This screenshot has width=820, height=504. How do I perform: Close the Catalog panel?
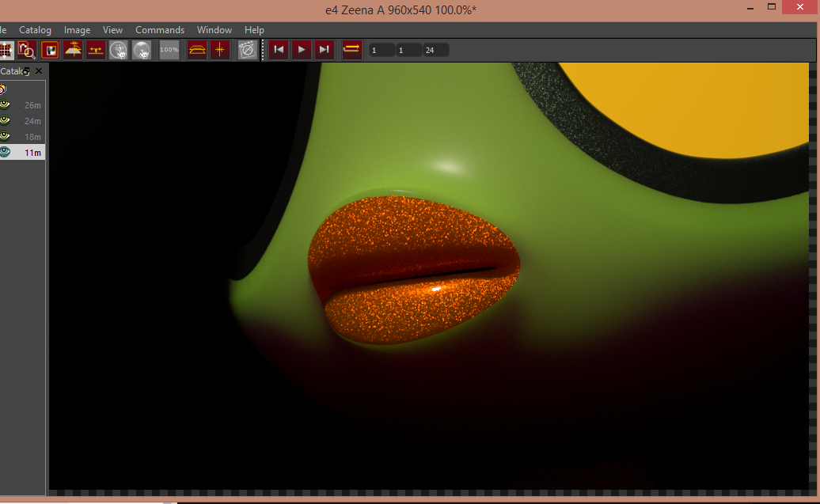point(39,70)
